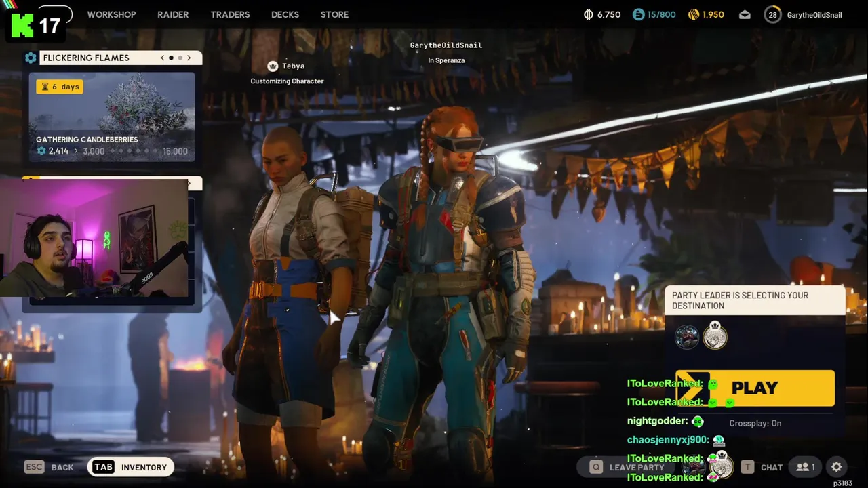This screenshot has height=488, width=868.
Task: Click the chaosjennyxj900 chat message
Action: tap(676, 440)
